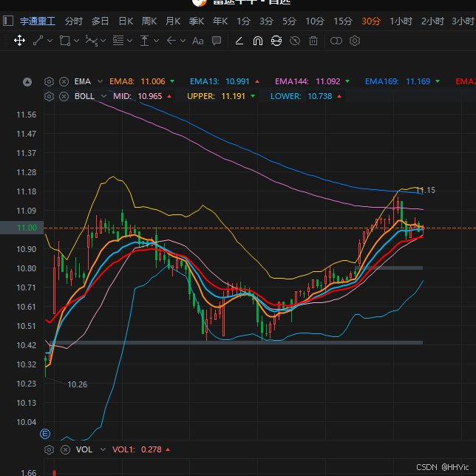This screenshot has height=476, width=476.
Task: Open the Fibonacci tool options chevron
Action: [x=129, y=41]
